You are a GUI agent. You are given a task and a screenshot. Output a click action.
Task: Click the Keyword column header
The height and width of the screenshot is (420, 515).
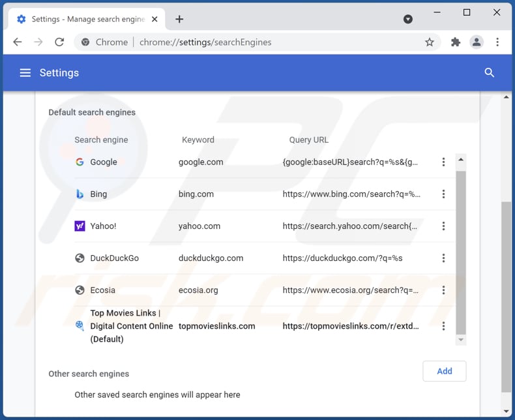pos(198,140)
